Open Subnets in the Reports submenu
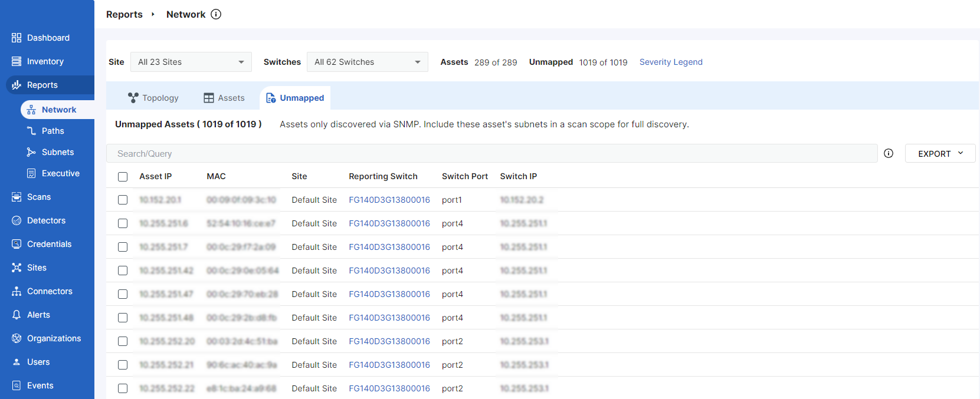 click(58, 152)
